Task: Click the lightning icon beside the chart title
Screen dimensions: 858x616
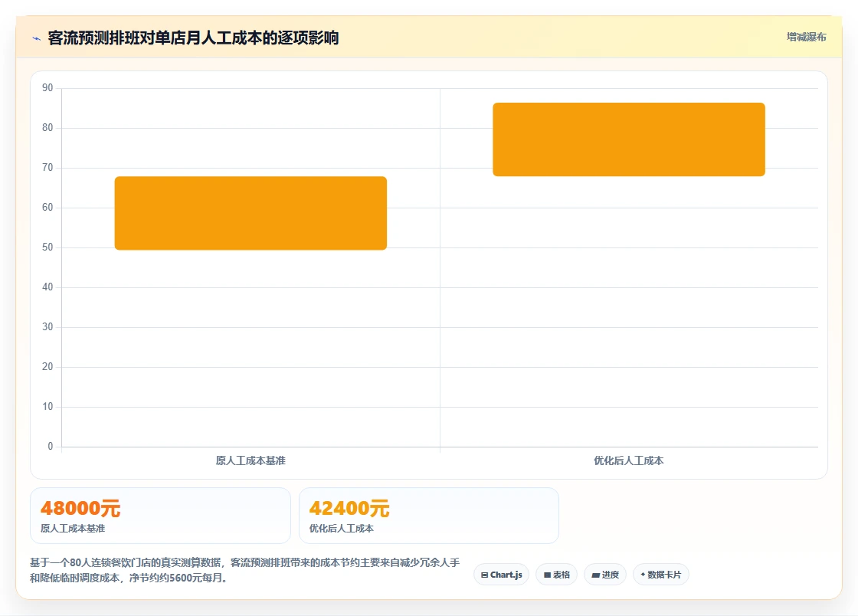Action: (37, 38)
